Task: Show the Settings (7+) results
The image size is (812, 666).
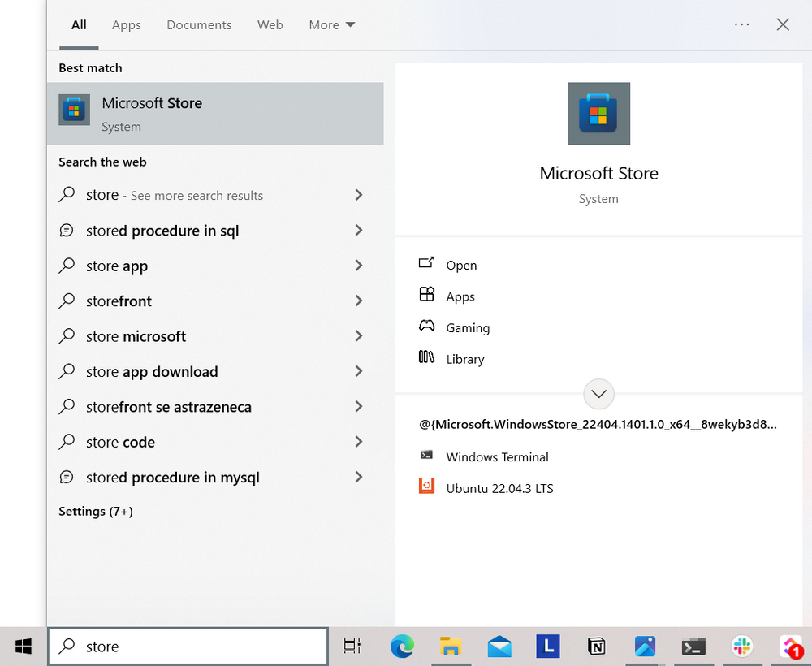Action: [95, 511]
